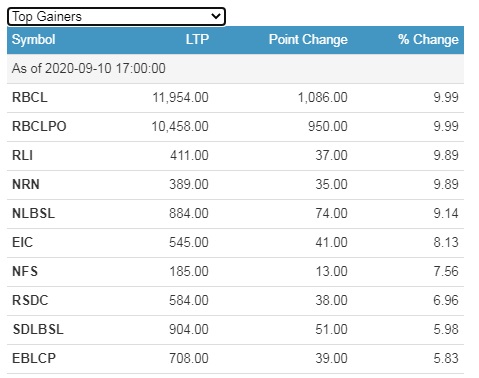Image resolution: width=479 pixels, height=378 pixels.
Task: Open the NRN symbol link
Action: tap(26, 184)
